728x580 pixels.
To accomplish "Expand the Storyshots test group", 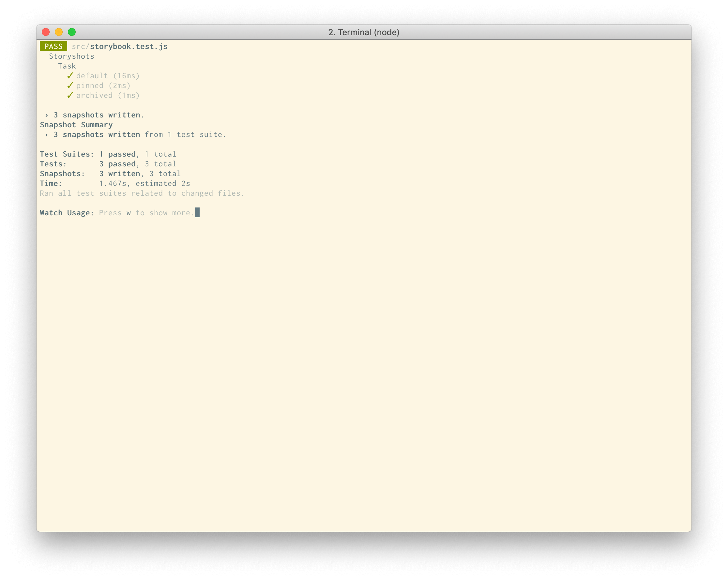I will pos(71,56).
